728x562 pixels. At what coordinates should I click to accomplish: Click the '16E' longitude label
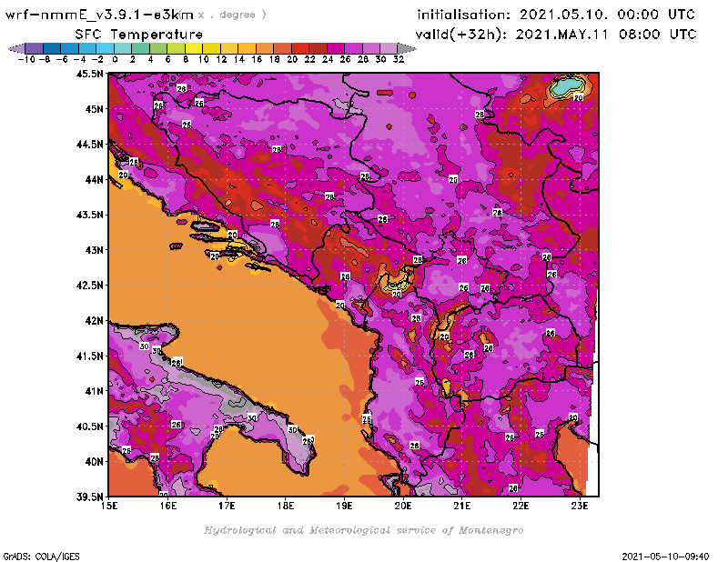[168, 506]
